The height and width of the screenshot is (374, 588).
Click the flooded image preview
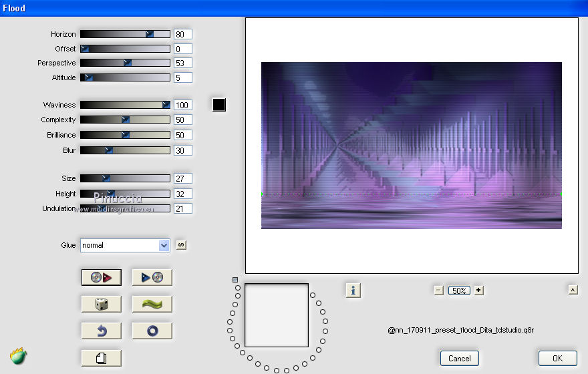[412, 146]
